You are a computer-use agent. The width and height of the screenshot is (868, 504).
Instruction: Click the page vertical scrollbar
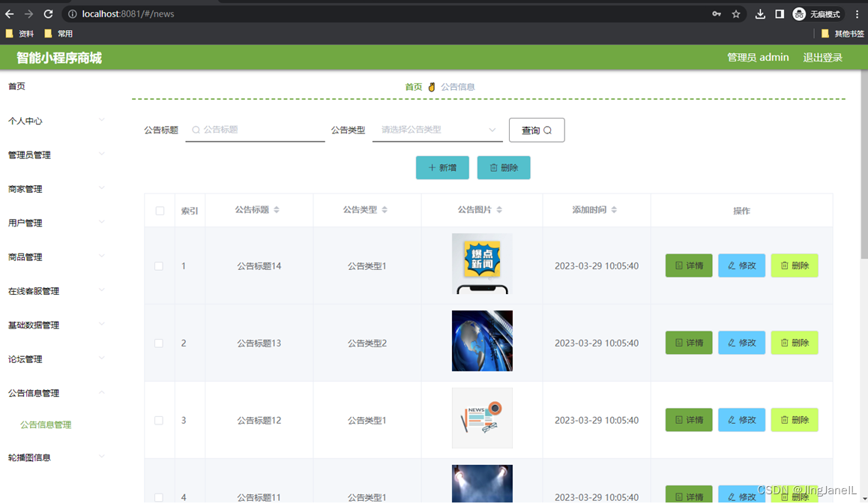click(864, 164)
